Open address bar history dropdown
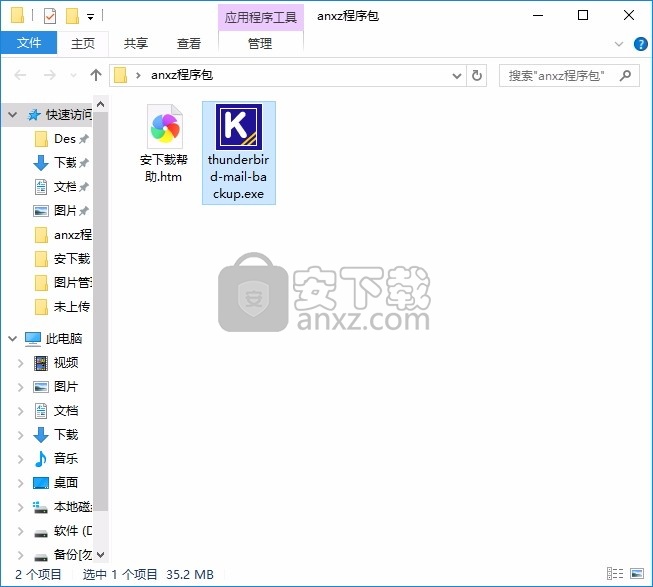Image resolution: width=653 pixels, height=587 pixels. tap(456, 76)
